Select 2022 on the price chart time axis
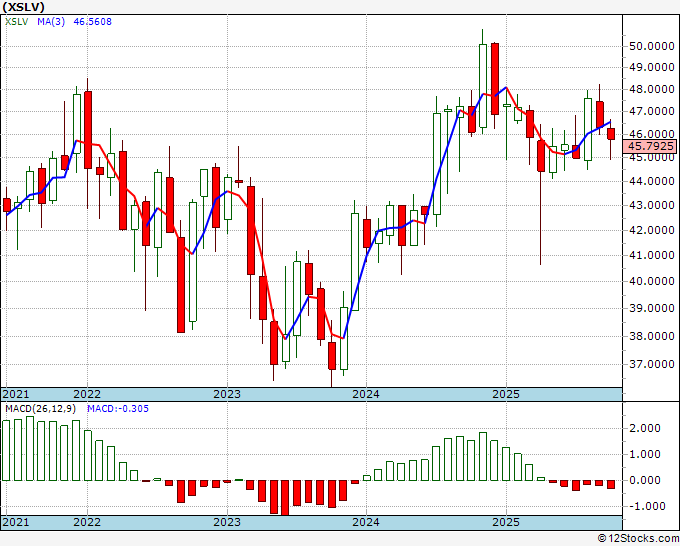 tap(87, 394)
